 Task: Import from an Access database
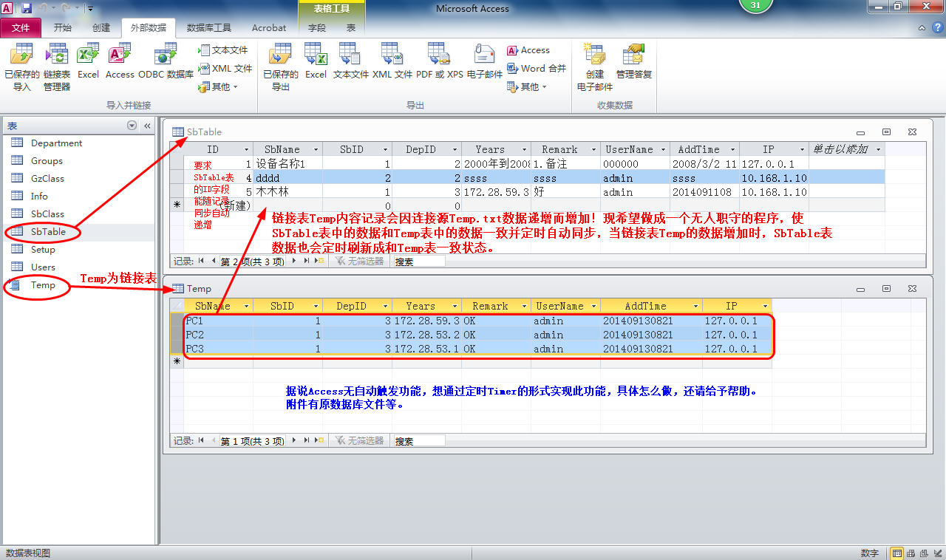pyautogui.click(x=120, y=61)
